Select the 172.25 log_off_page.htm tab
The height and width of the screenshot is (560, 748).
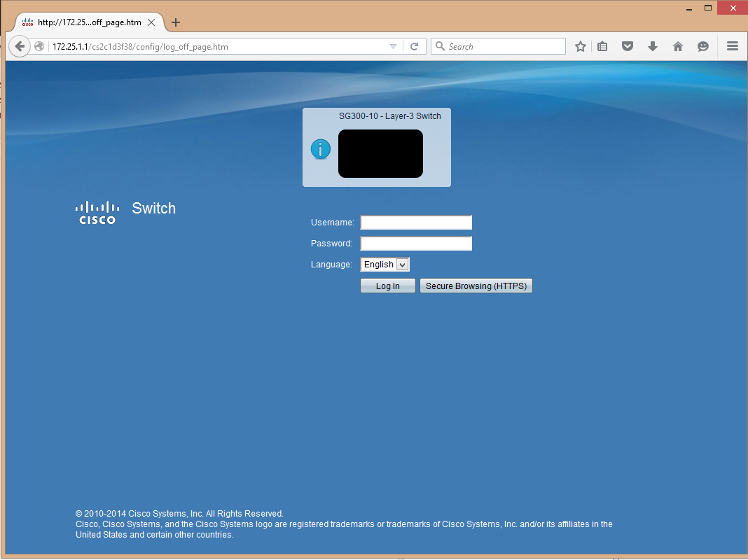[x=89, y=22]
